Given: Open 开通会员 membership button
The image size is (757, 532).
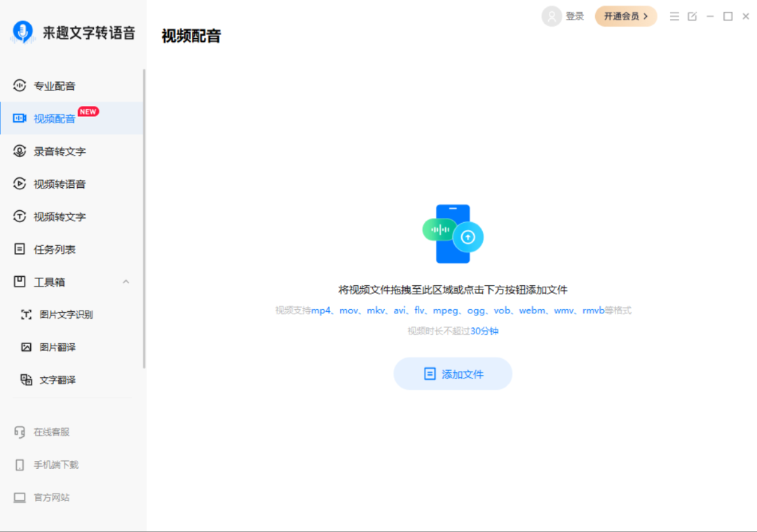Looking at the screenshot, I should click(x=625, y=15).
